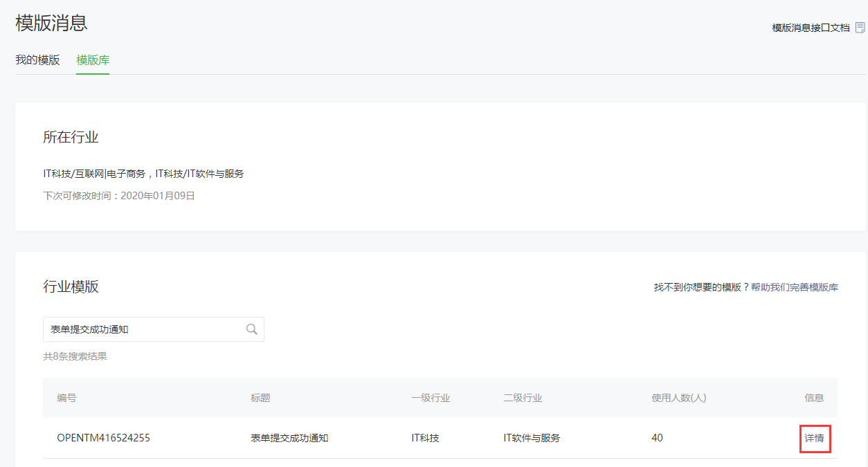This screenshot has height=467, width=868.
Task: Click the 下次可修改时间 date text
Action: [x=119, y=196]
